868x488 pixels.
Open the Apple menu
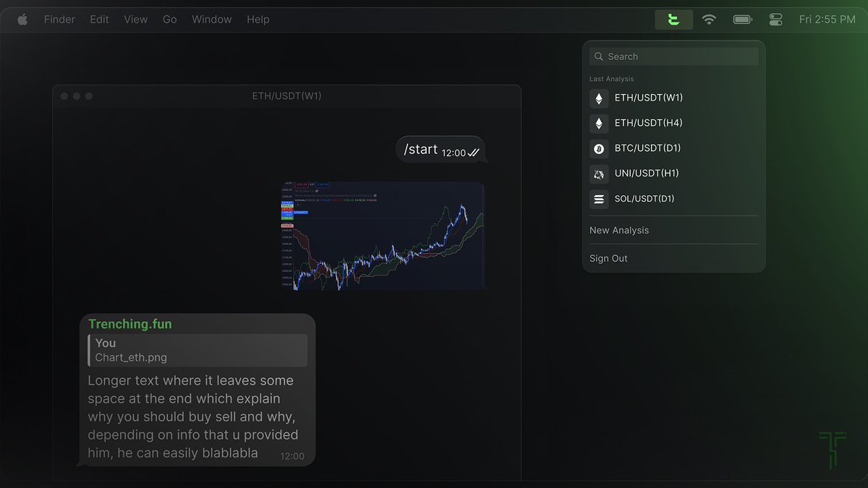tap(22, 20)
